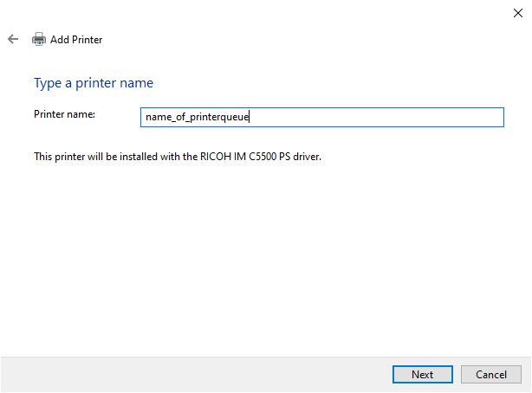The image size is (532, 393).
Task: Go back using the back arrow
Action: [x=13, y=39]
